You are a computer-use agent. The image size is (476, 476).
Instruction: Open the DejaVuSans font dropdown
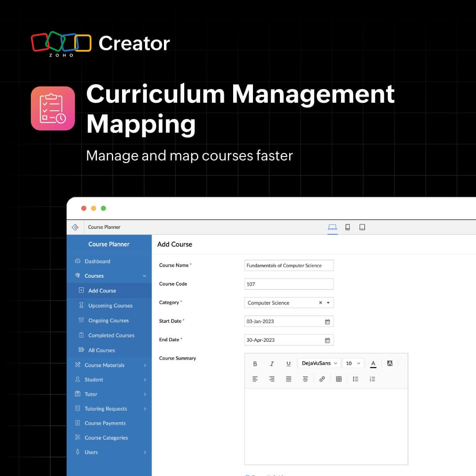pyautogui.click(x=319, y=363)
